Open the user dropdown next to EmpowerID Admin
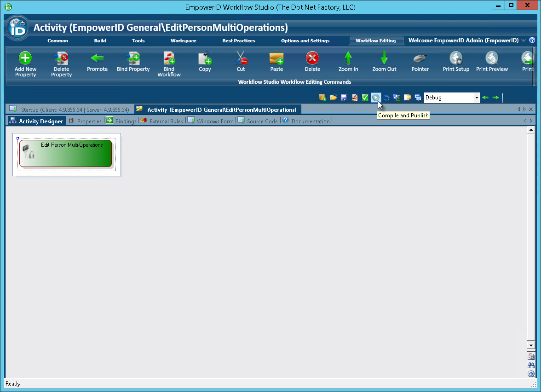541x392 pixels. tap(524, 40)
